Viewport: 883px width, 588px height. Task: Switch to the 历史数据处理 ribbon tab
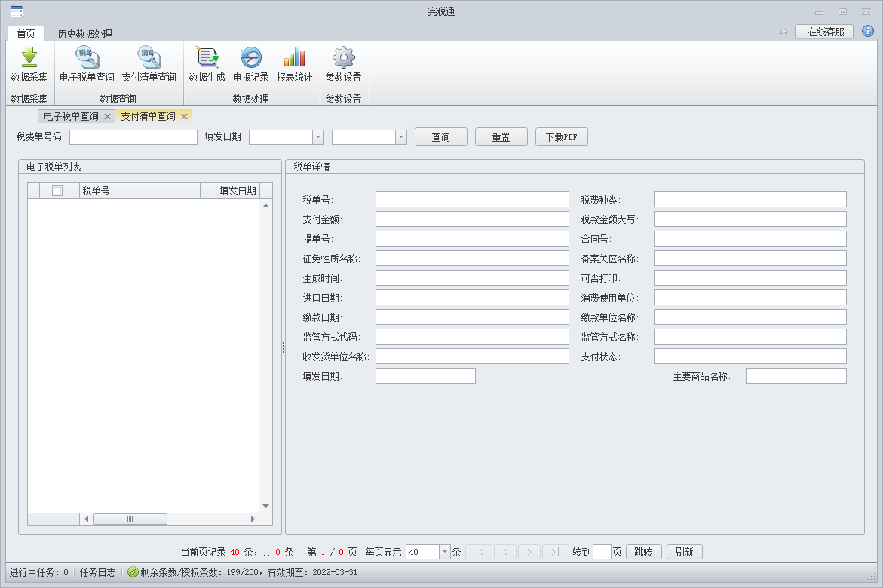(x=84, y=34)
